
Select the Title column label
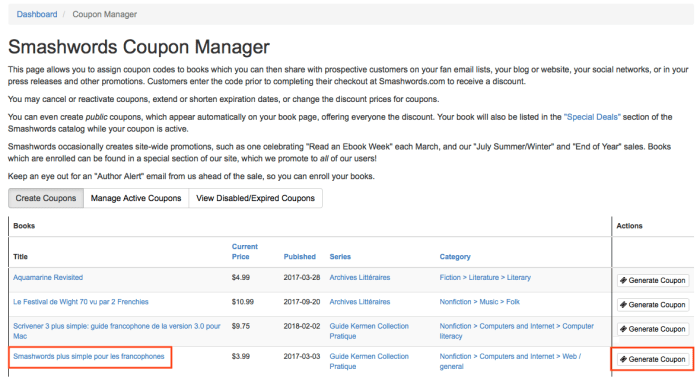coord(21,257)
